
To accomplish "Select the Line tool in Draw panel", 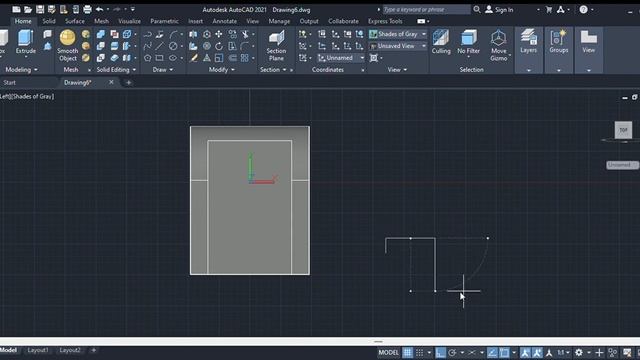I will (x=160, y=46).
